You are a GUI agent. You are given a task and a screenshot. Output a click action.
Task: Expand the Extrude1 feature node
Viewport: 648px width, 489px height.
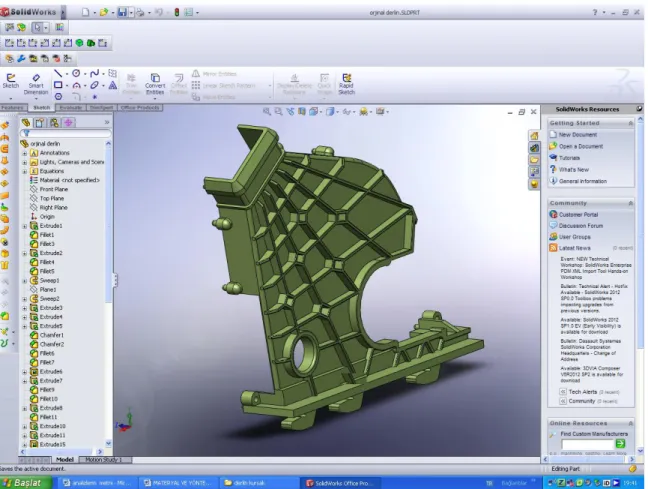pos(24,226)
